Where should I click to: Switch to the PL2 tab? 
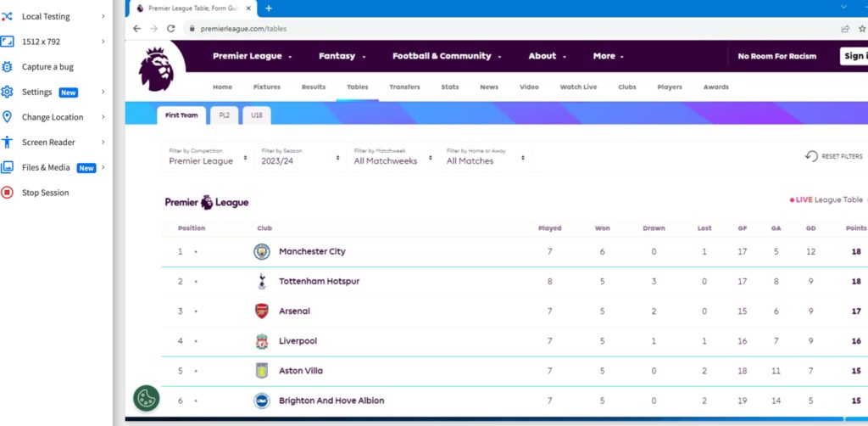pos(224,115)
